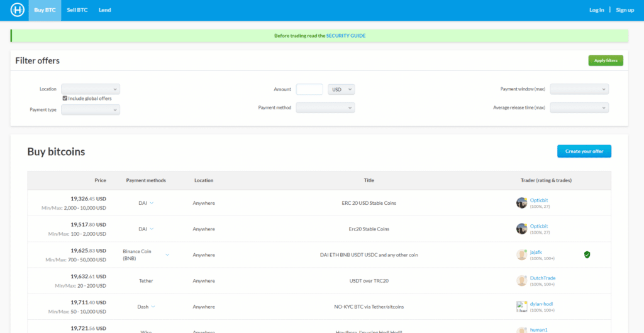The width and height of the screenshot is (644, 333).
Task: Click the Apply filters button
Action: (x=606, y=61)
